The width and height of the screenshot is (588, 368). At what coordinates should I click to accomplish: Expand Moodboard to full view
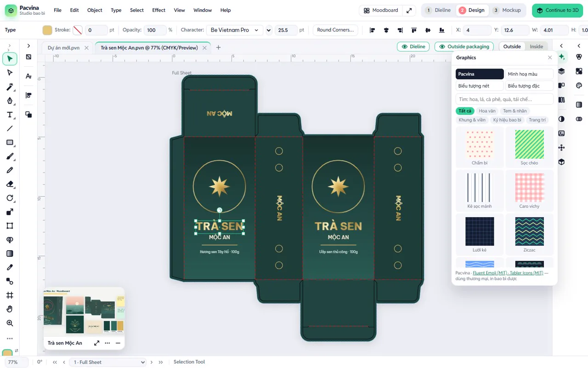pos(409,10)
